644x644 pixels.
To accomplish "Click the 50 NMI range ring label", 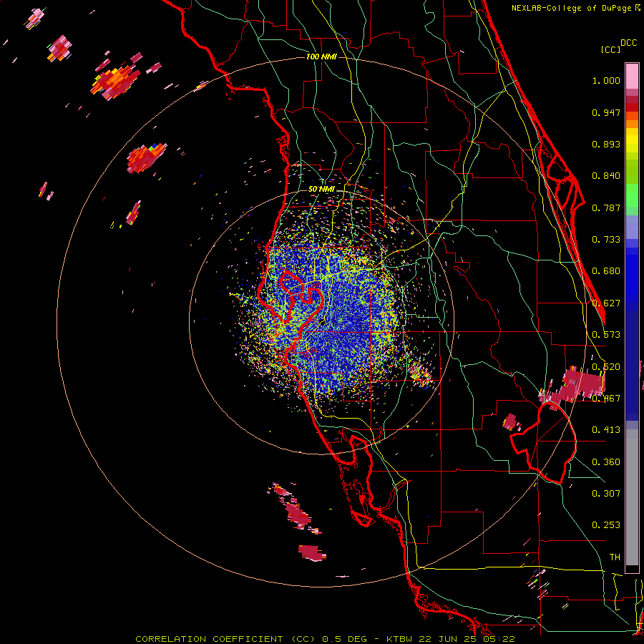I will coord(321,190).
